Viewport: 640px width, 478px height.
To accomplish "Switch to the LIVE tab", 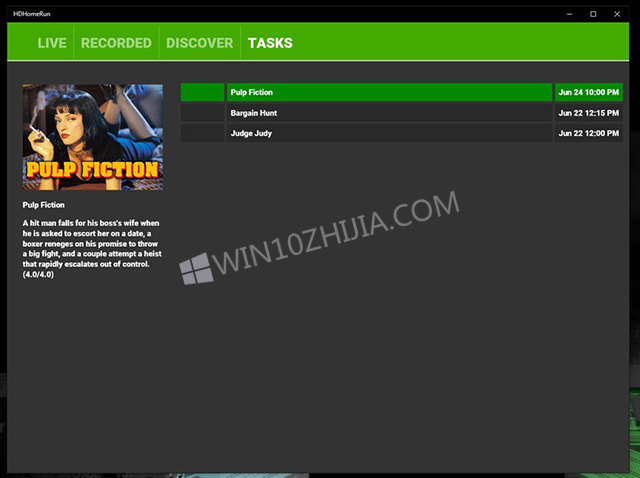I will pyautogui.click(x=52, y=43).
